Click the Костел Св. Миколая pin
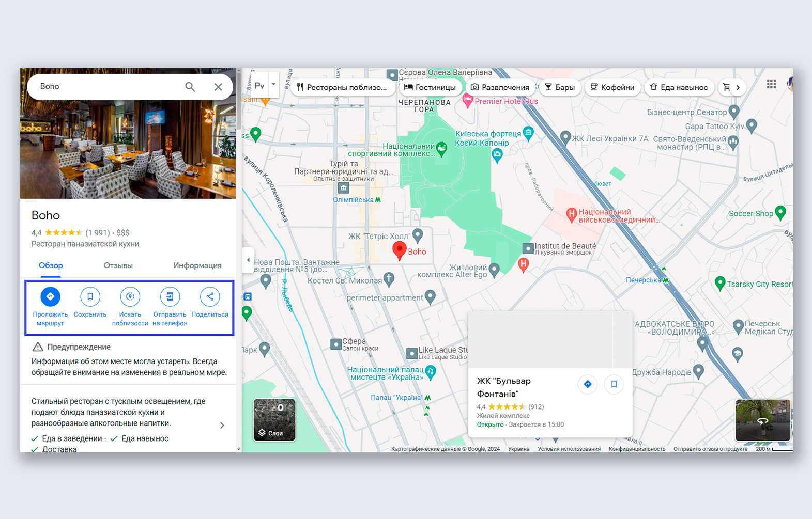Viewport: 812px width, 519px height. coord(389,279)
